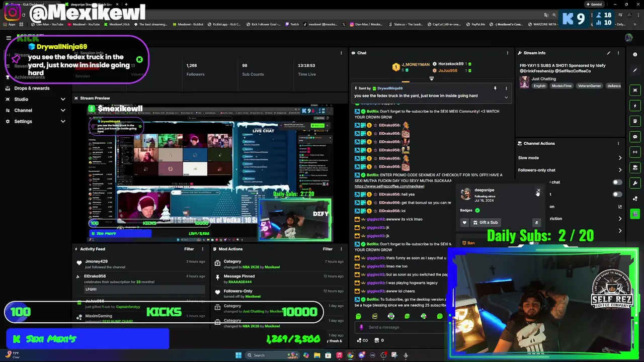Open the Twitch bookmark

pos(291,24)
